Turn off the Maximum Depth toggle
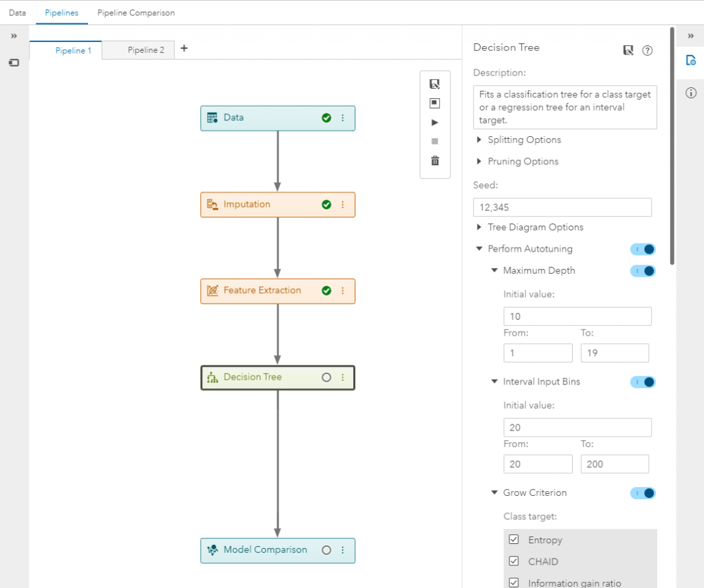The image size is (704, 588). (643, 271)
